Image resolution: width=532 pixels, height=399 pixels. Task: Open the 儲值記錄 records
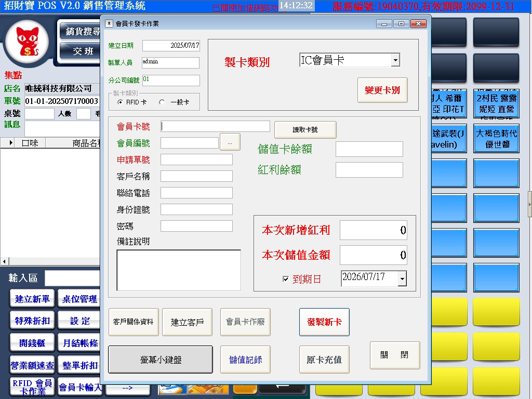(x=245, y=360)
